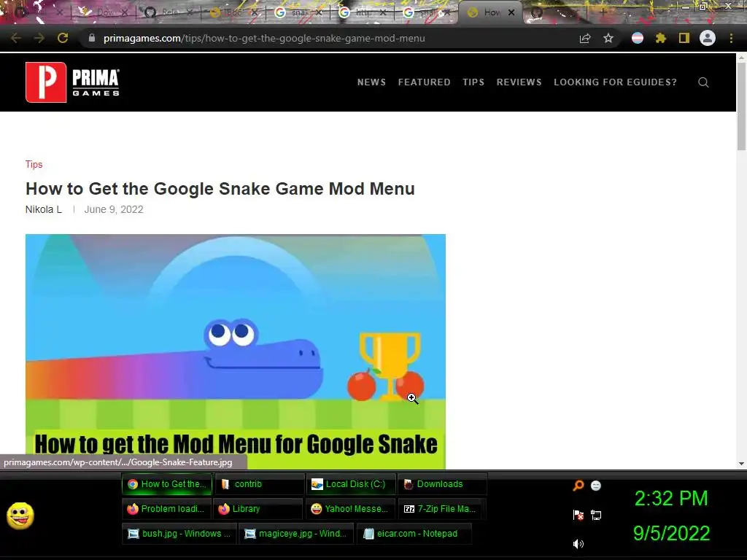Image resolution: width=747 pixels, height=560 pixels.
Task: Go back to the previous page
Action: (x=16, y=38)
